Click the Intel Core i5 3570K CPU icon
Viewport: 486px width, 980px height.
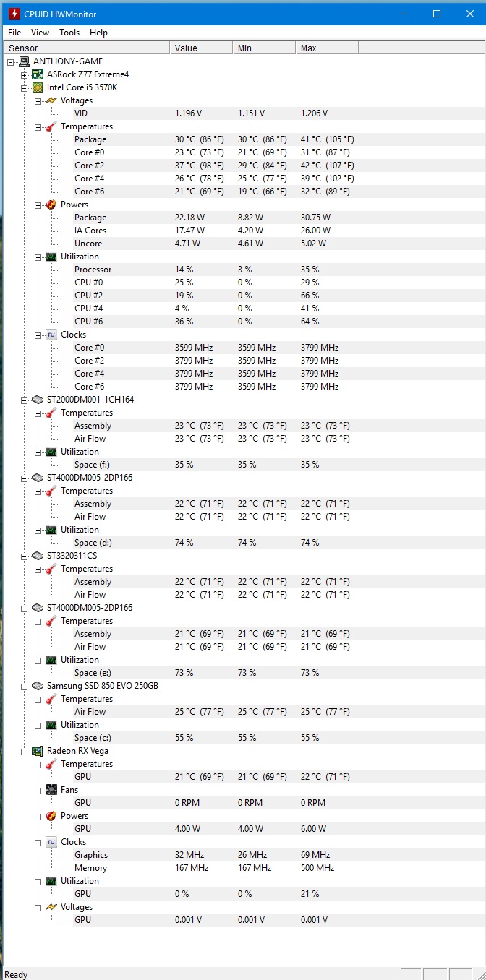pyautogui.click(x=38, y=87)
